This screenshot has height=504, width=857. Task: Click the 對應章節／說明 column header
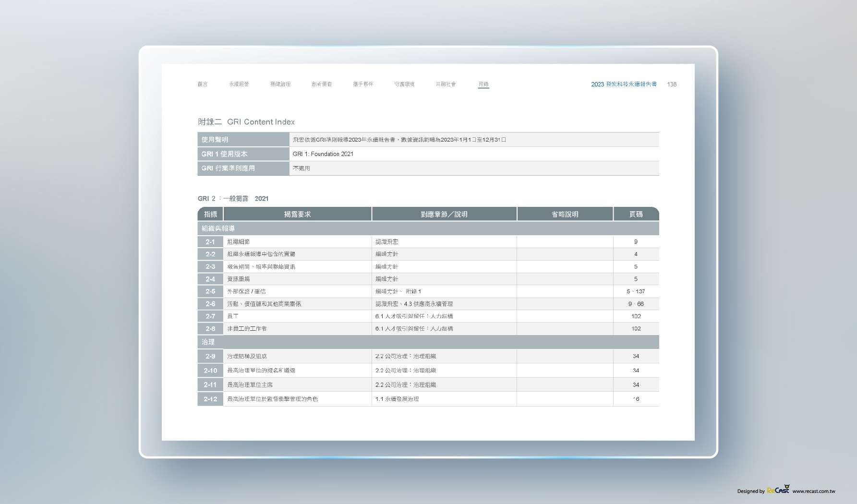[444, 214]
